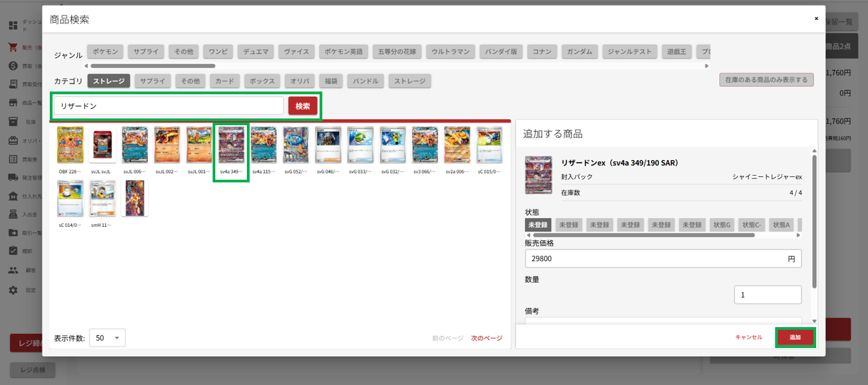868x385 pixels.
Task: Go to 前のページ link
Action: [x=447, y=338]
